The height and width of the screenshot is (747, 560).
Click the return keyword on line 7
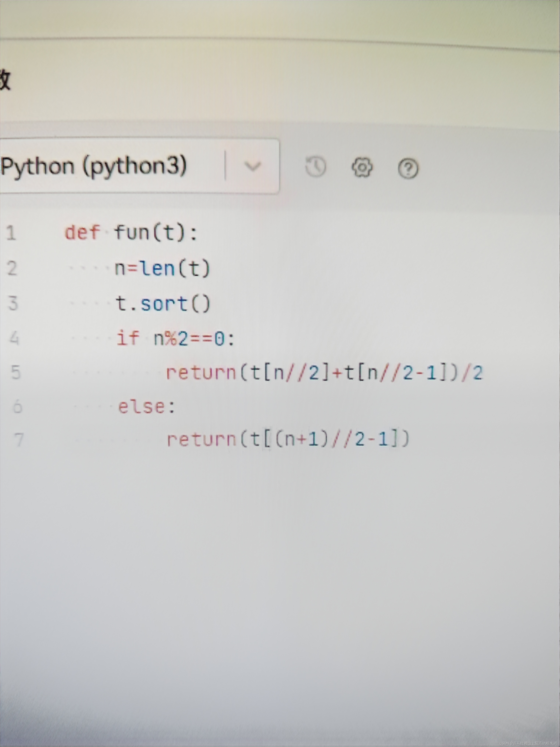(202, 439)
